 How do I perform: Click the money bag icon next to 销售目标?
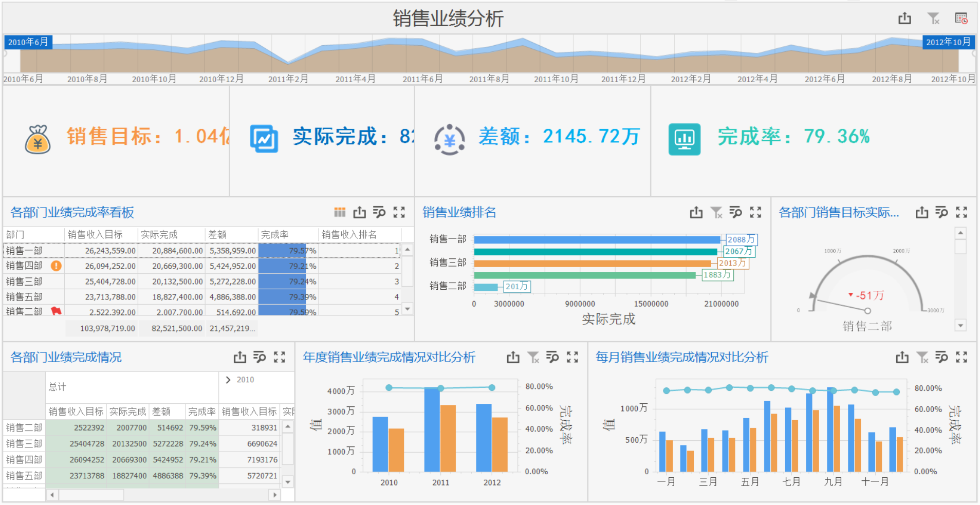point(38,139)
